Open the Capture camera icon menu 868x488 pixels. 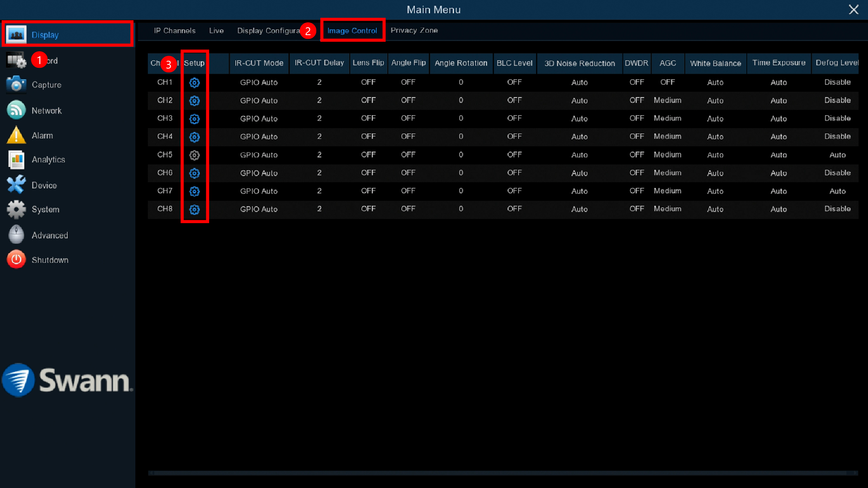click(16, 85)
